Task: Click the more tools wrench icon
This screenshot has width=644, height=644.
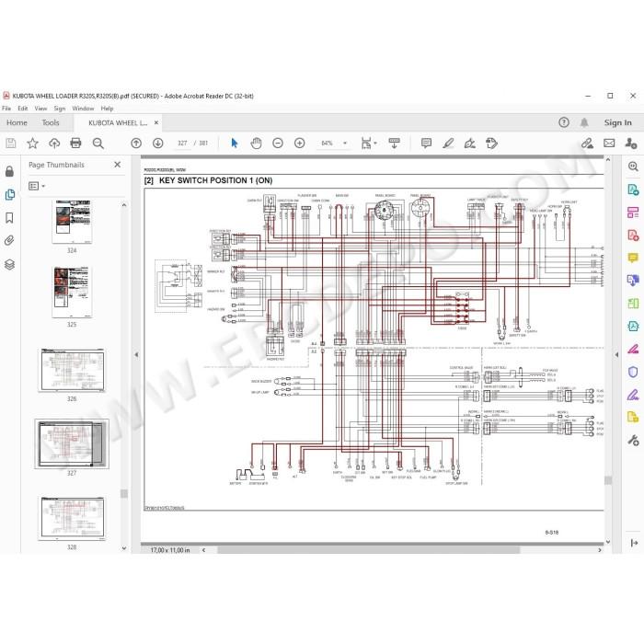Action: click(633, 441)
